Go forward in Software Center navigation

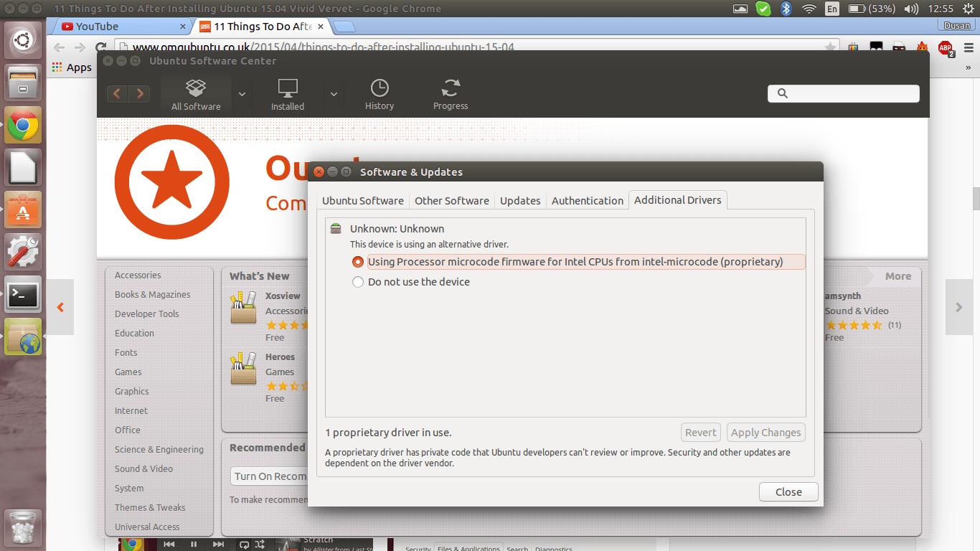[x=139, y=93]
